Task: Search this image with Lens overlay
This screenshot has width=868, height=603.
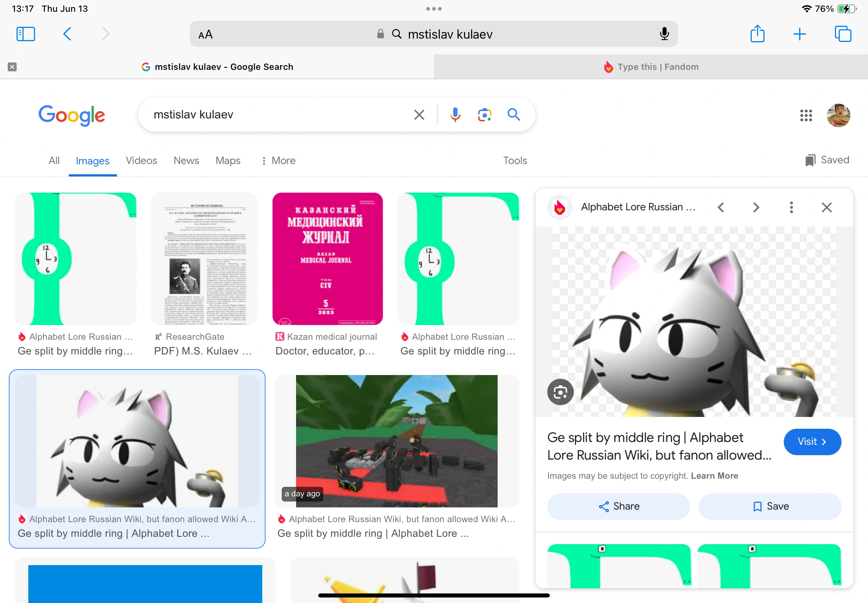Action: (560, 392)
